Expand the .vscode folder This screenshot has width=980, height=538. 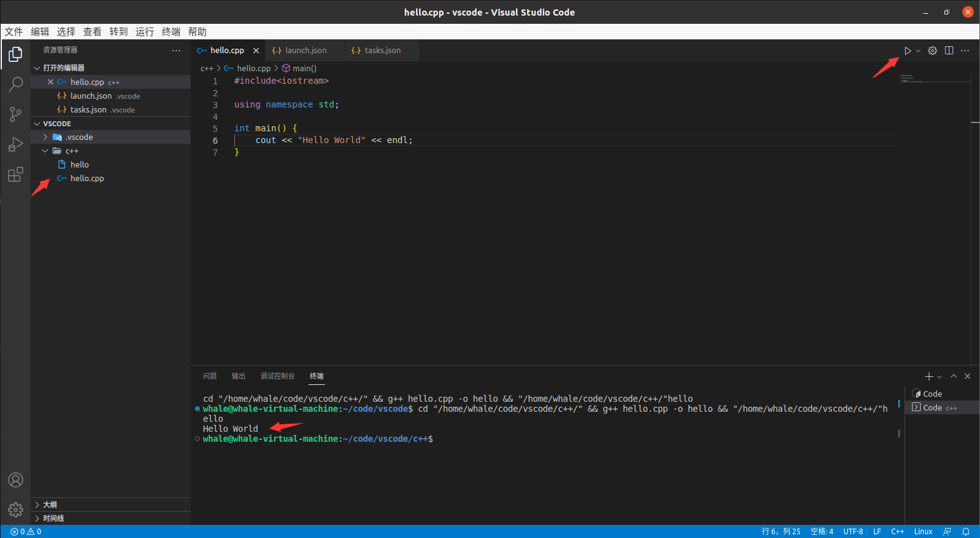point(111,137)
